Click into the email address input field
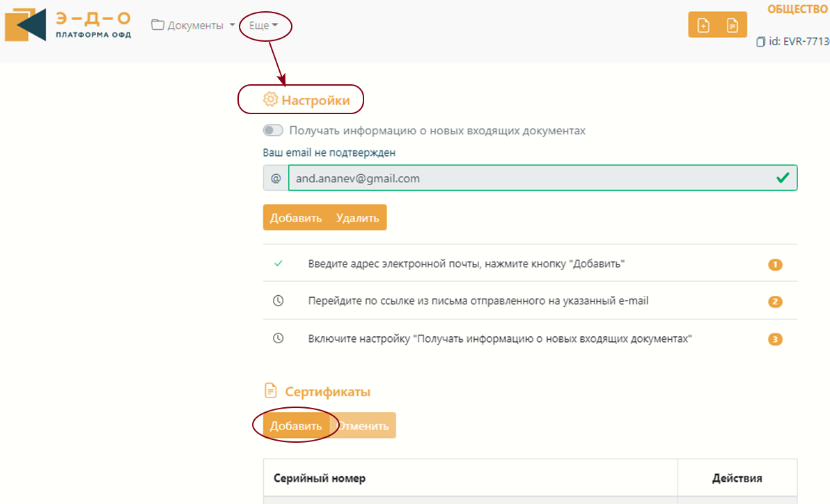 (529, 178)
